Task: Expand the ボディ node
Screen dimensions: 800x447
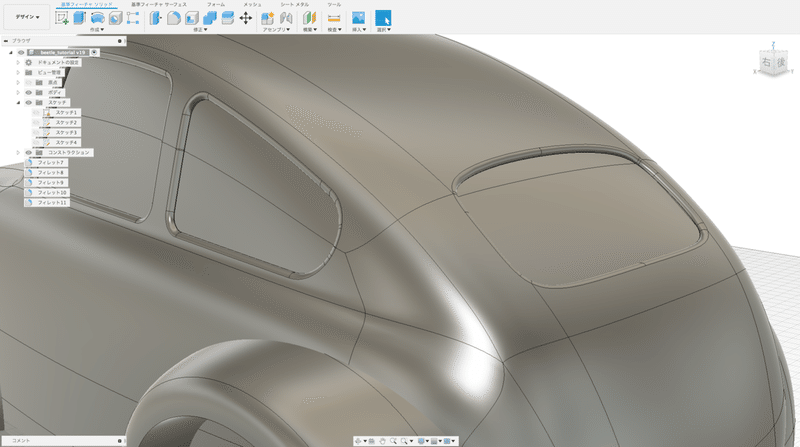Action: click(x=18, y=92)
